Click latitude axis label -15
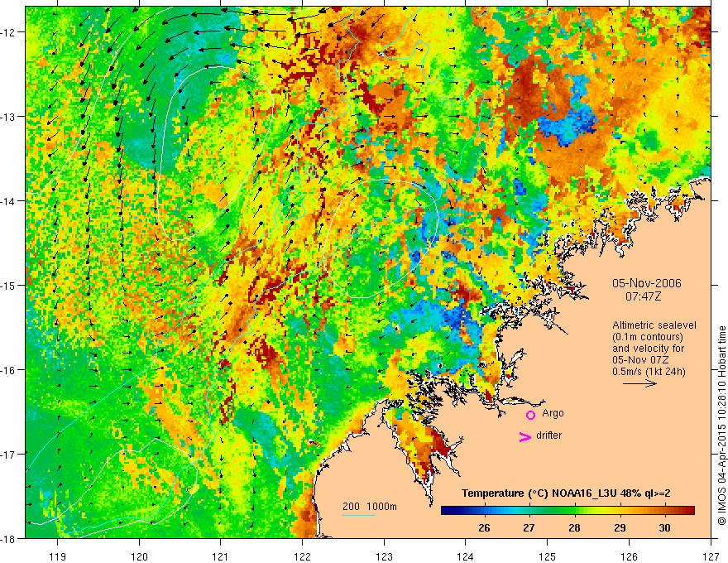The height and width of the screenshot is (563, 728). click(x=9, y=286)
